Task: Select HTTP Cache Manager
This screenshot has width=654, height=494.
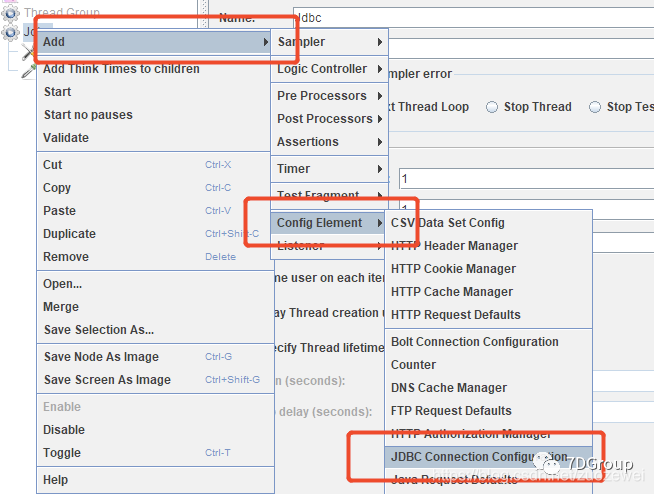Action: [489, 292]
